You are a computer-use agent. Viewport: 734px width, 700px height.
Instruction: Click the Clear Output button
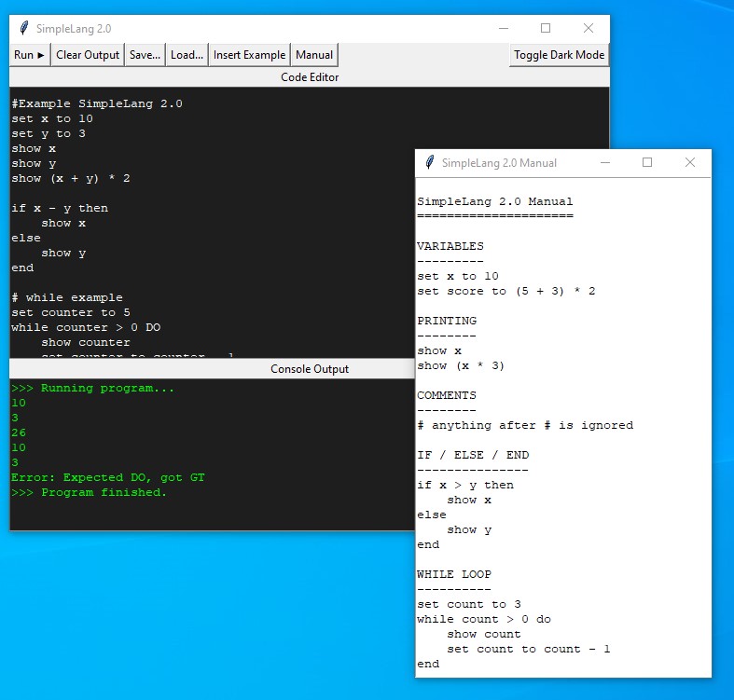tap(88, 55)
